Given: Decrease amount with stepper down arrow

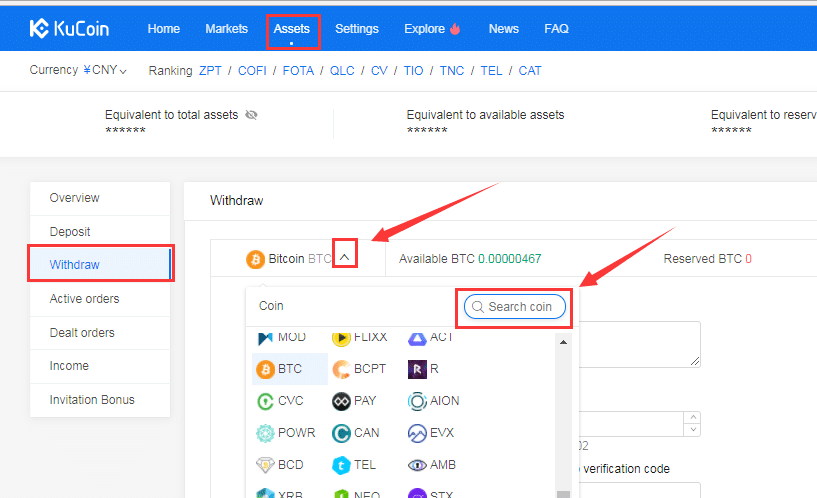Looking at the screenshot, I should pos(692,430).
